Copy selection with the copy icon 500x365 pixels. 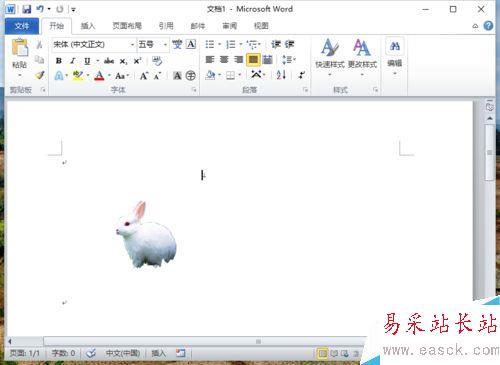point(39,60)
